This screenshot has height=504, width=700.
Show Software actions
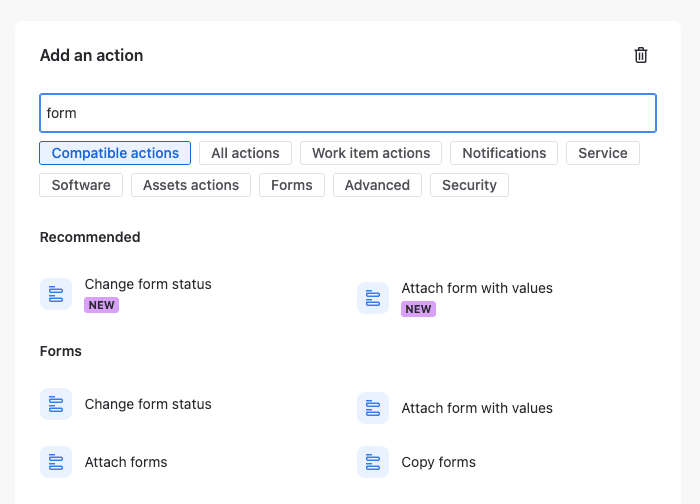tap(81, 185)
